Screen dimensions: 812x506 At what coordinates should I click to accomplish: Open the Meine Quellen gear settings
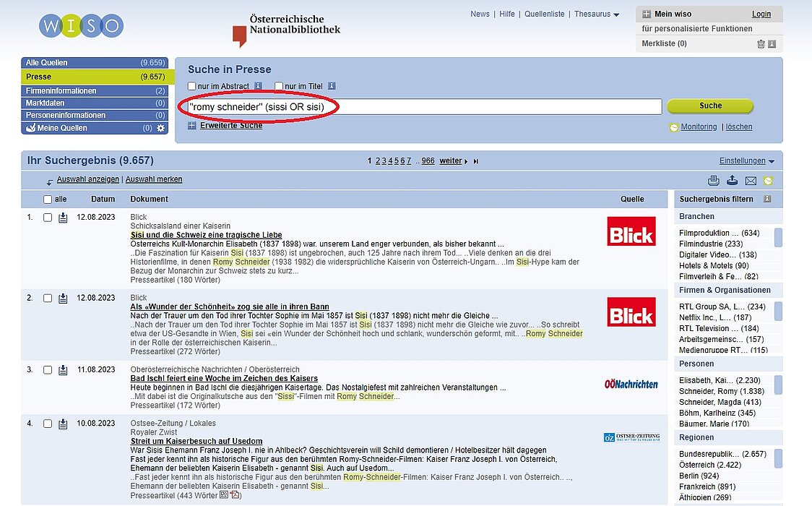160,128
